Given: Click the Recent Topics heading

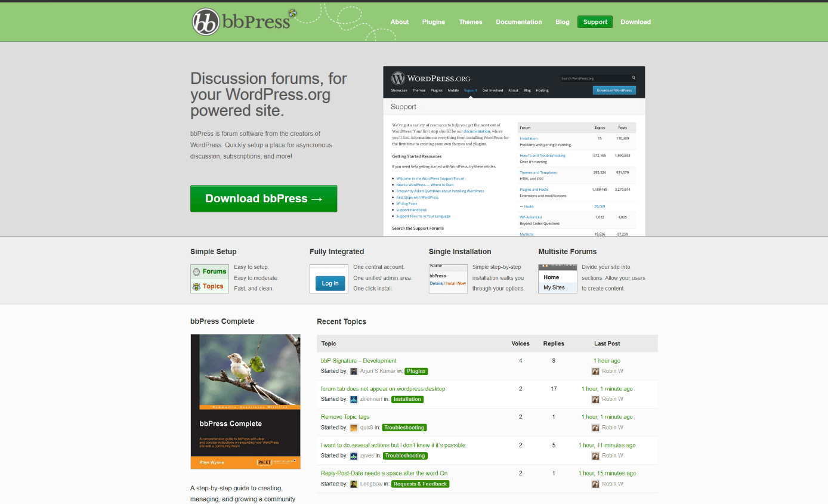Looking at the screenshot, I should 341,321.
